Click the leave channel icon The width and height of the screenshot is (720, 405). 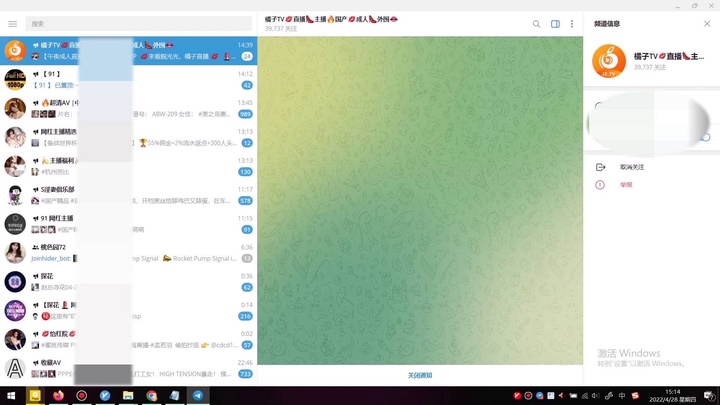click(x=600, y=167)
